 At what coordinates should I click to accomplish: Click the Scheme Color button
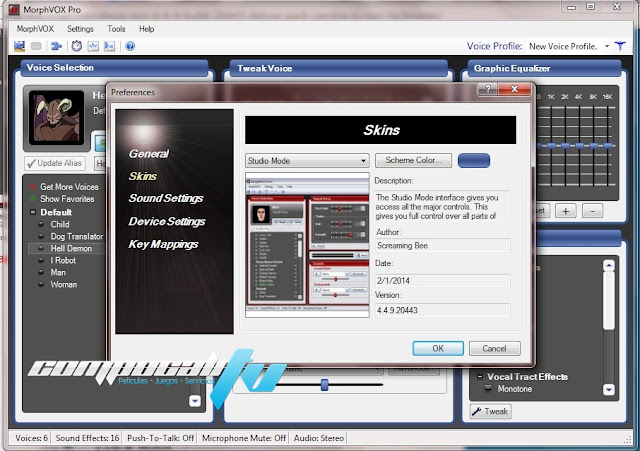coord(413,160)
